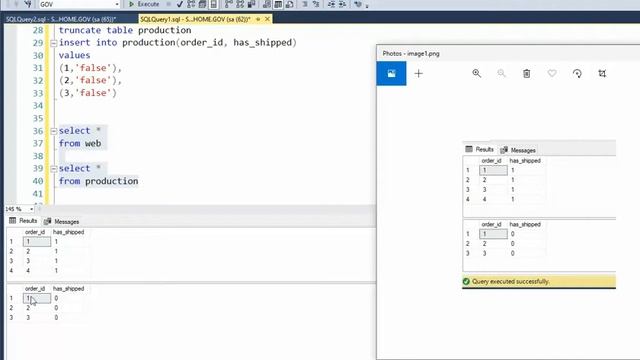The image size is (640, 360).
Task: Toggle Include Client Statistics icon
Action: 251,4
